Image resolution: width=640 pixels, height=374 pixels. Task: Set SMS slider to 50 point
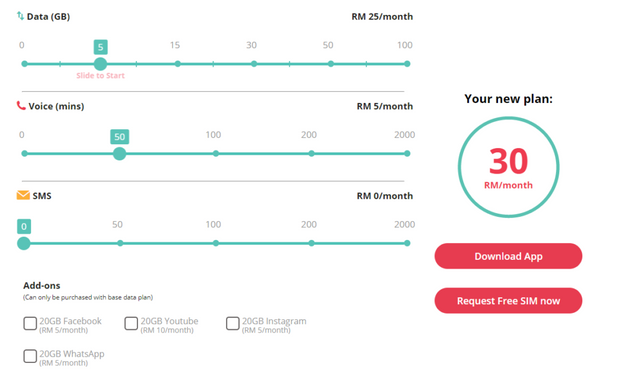coord(120,243)
